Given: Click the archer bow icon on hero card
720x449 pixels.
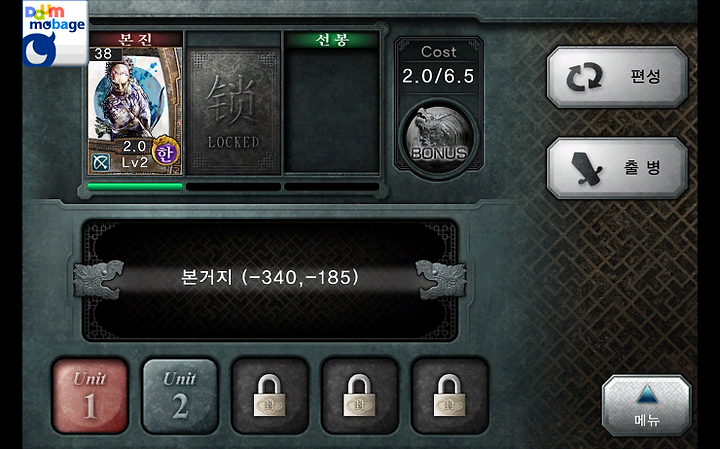Looking at the screenshot, I should pyautogui.click(x=100, y=163).
